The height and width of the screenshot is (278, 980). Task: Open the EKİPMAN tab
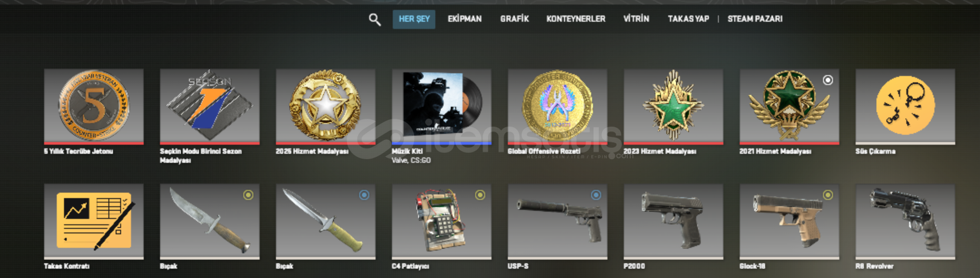click(x=464, y=19)
